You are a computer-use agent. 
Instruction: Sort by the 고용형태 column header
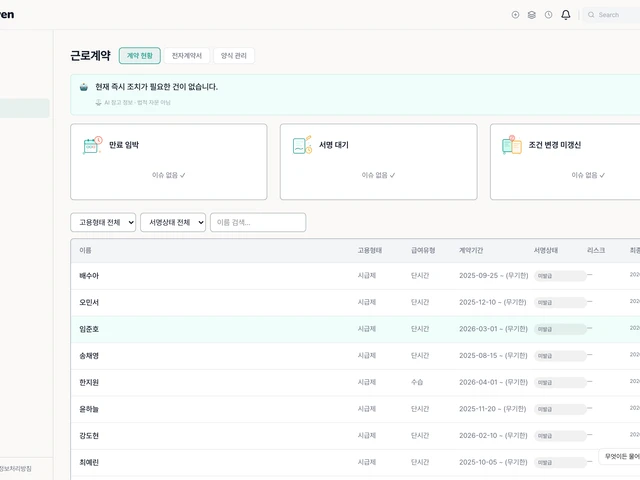pyautogui.click(x=370, y=250)
